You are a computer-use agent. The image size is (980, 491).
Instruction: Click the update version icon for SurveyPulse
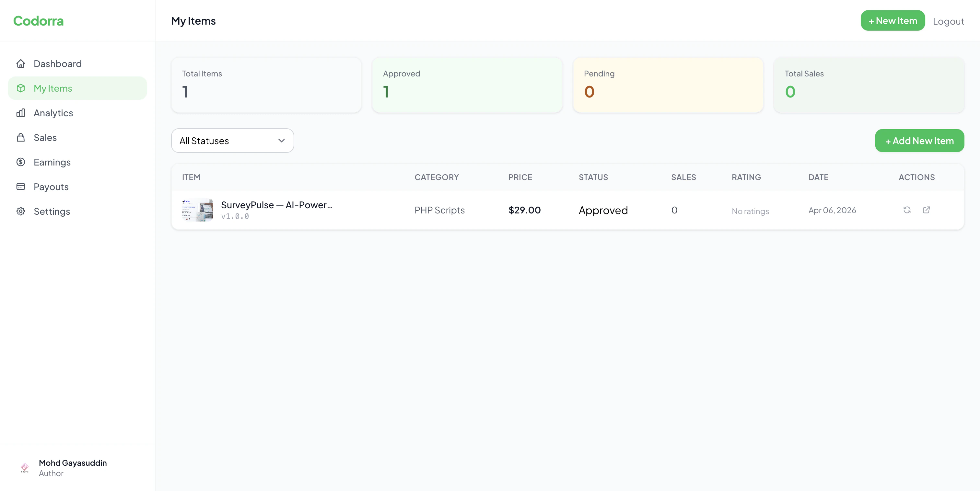tap(907, 210)
